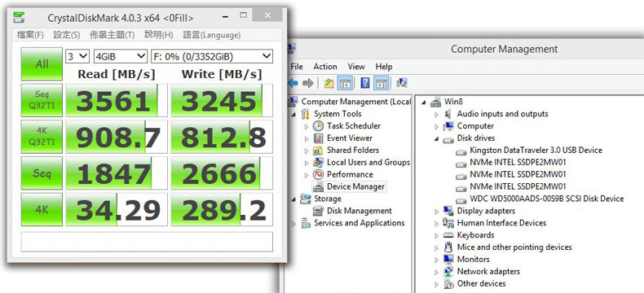Collapse the Disk drives tree node
The width and height of the screenshot is (644, 293).
[x=436, y=138]
